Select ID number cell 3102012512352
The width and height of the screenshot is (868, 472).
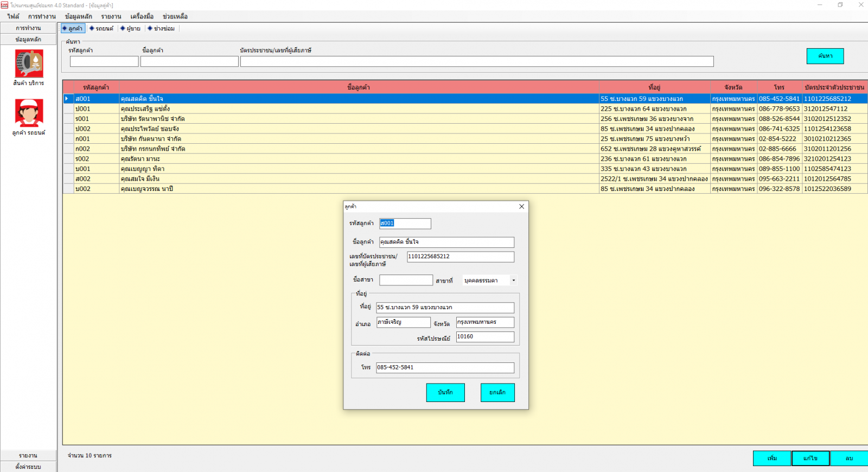point(835,119)
